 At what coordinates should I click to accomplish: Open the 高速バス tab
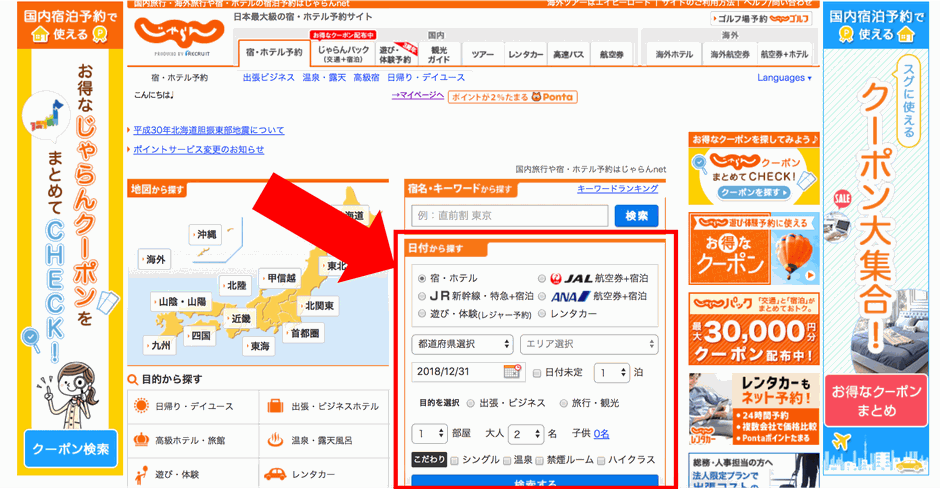tap(568, 55)
